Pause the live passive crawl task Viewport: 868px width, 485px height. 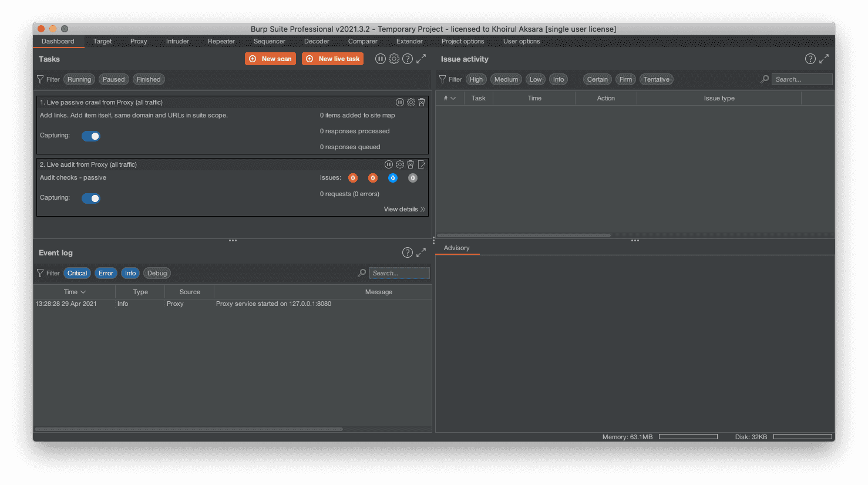[x=400, y=102]
